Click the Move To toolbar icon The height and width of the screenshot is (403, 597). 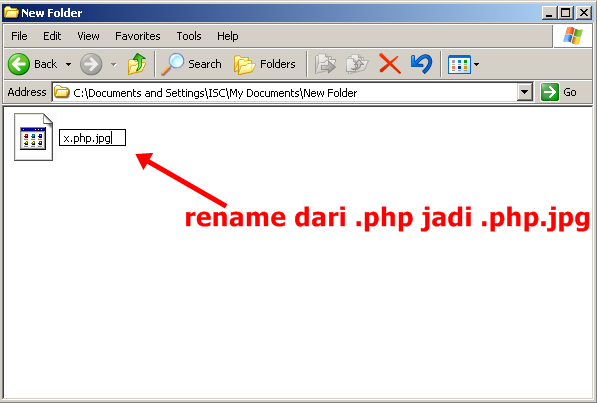pos(325,64)
